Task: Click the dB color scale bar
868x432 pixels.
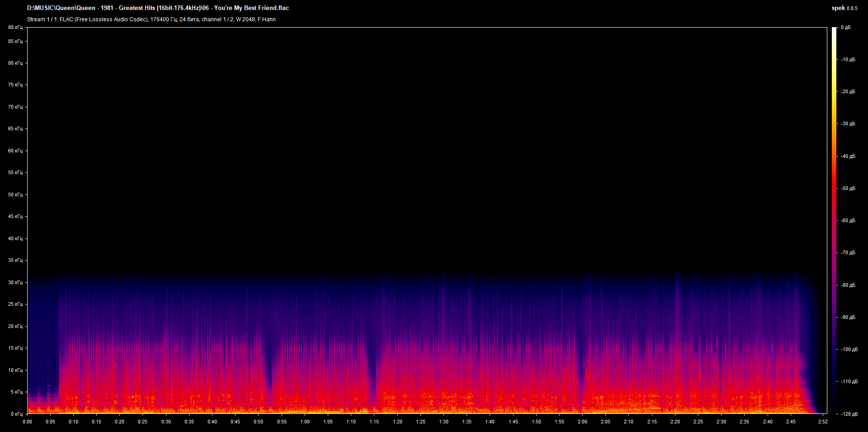Action: click(834, 221)
